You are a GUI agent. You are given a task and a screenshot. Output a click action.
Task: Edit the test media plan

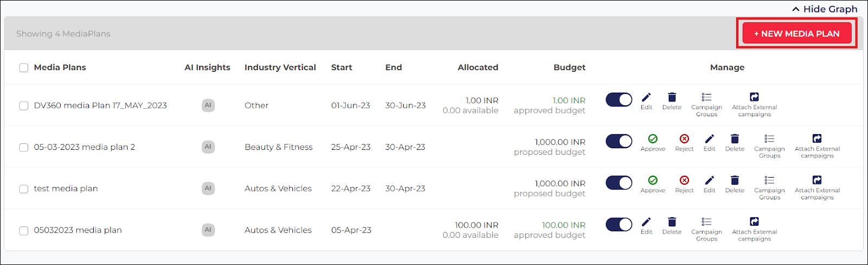[x=709, y=184]
